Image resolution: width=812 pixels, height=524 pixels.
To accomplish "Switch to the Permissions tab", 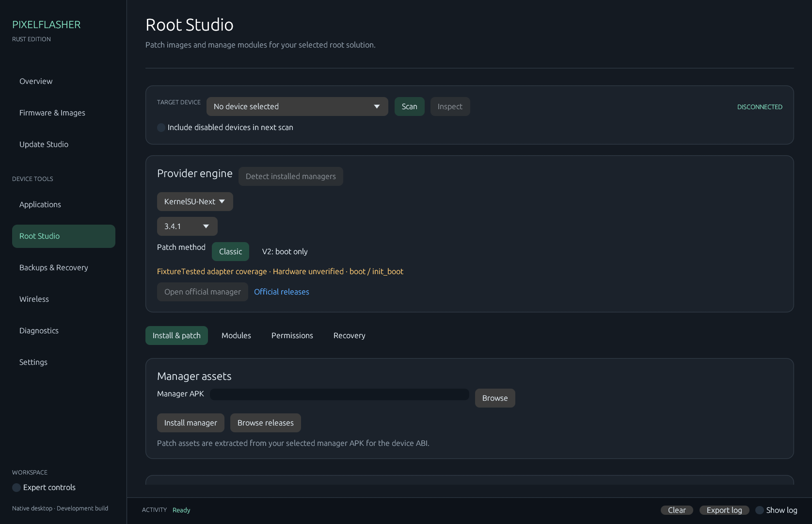I will coord(292,336).
